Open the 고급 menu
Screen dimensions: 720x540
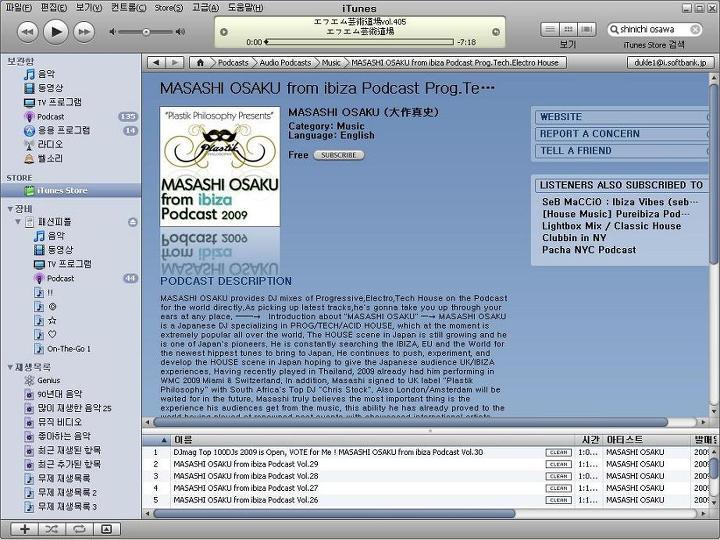(205, 7)
